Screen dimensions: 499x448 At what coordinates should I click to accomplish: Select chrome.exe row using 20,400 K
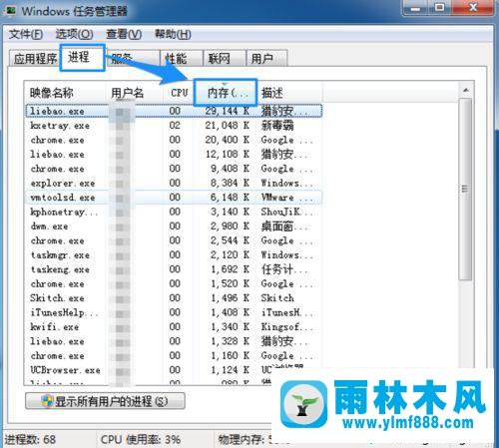point(174,140)
